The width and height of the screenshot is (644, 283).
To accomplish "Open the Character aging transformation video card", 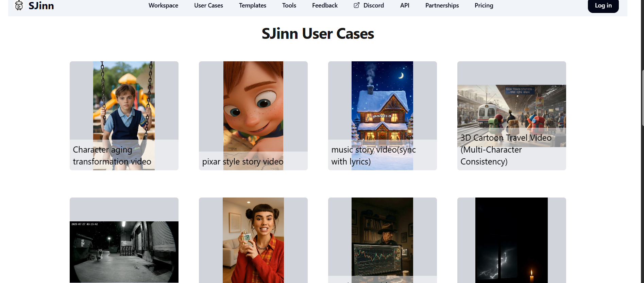I will pos(124,116).
